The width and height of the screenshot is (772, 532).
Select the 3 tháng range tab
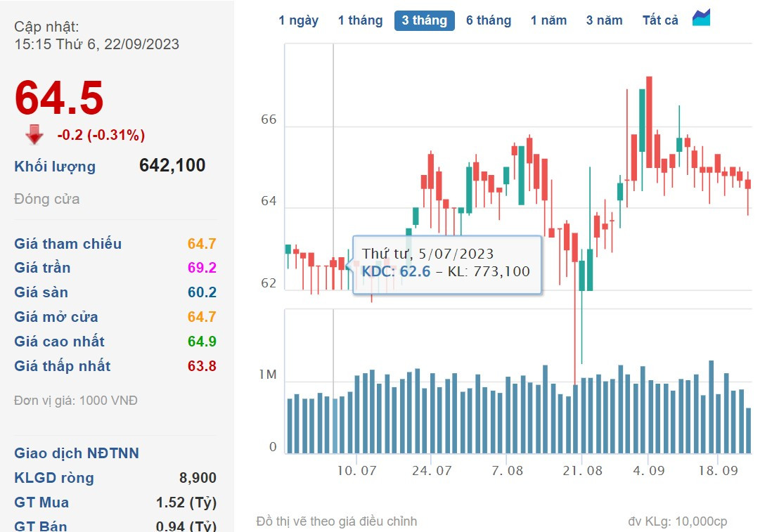pos(424,20)
